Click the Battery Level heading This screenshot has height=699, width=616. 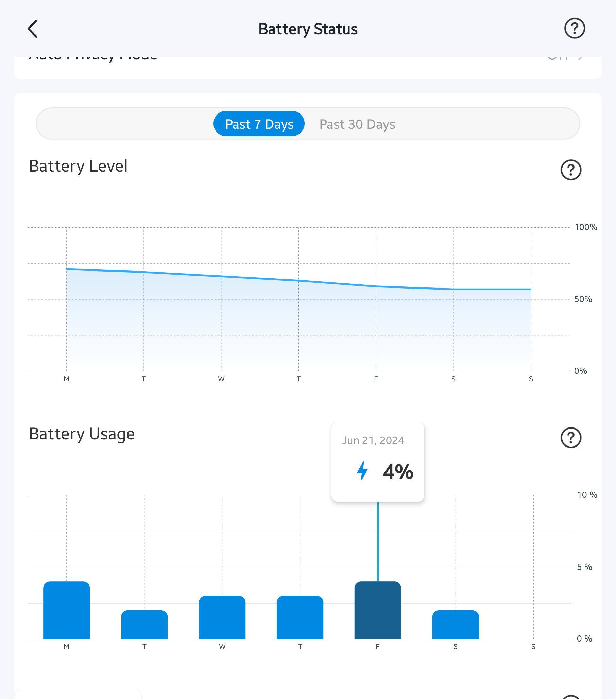(78, 166)
